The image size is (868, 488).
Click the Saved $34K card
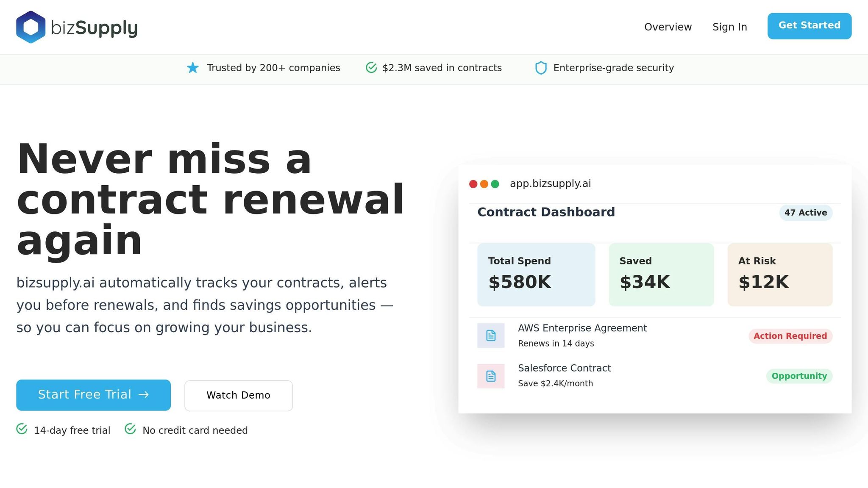tap(661, 274)
